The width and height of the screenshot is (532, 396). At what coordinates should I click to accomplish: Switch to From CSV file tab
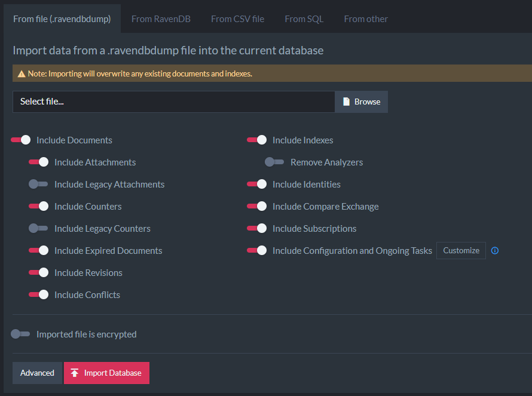coord(237,19)
